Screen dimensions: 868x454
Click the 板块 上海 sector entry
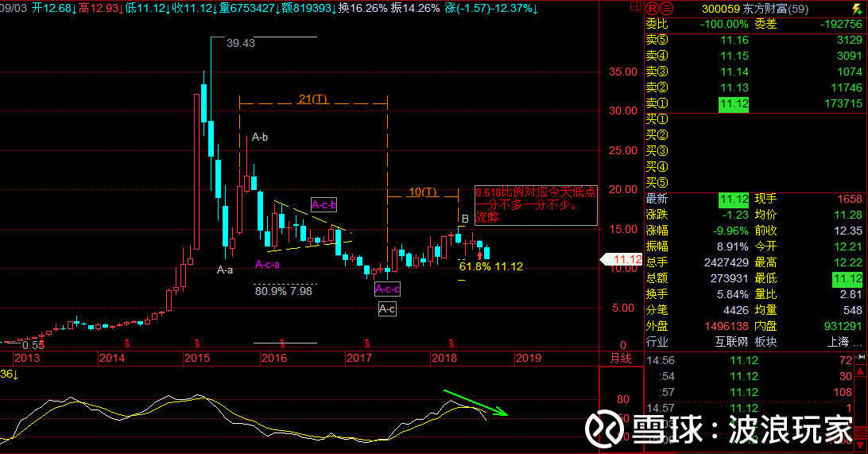pyautogui.click(x=808, y=342)
